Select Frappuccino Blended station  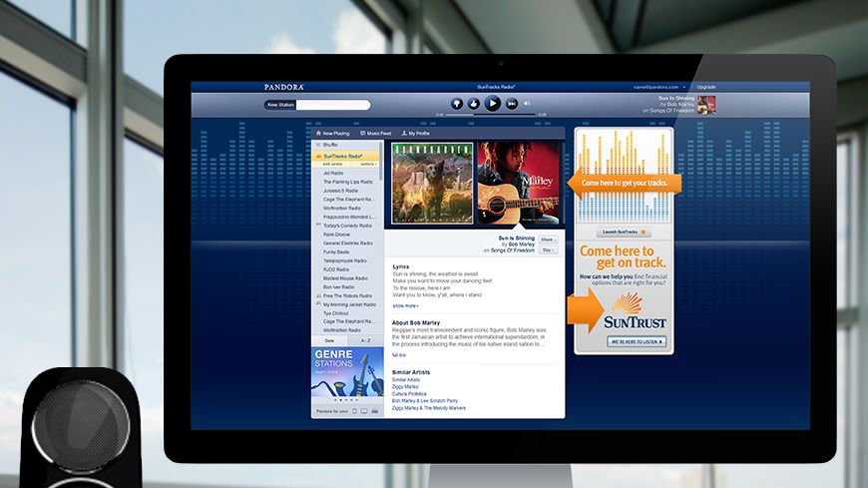(x=349, y=218)
